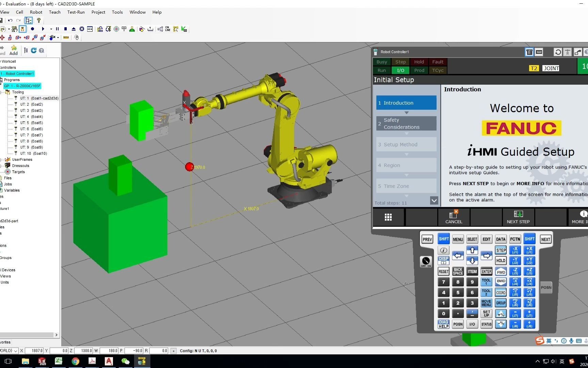Open the dropdown arrow beside the first toolbar icon
Image resolution: width=588 pixels, height=368 pixels.
click(x=9, y=29)
